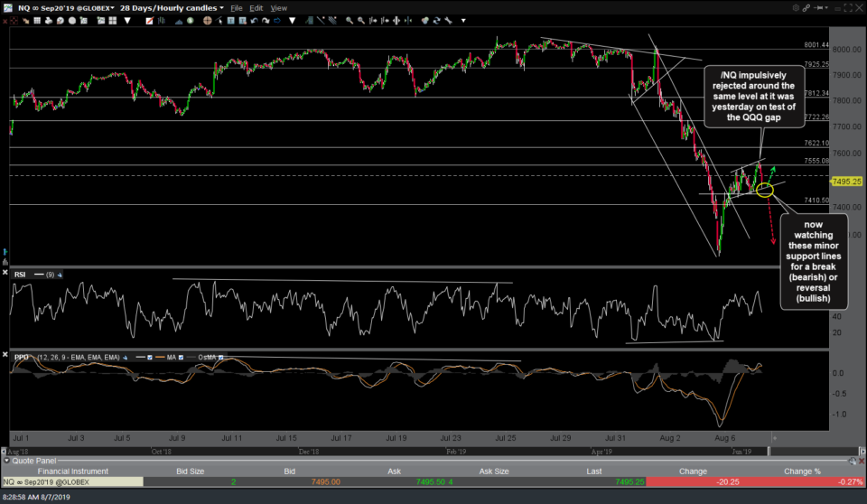This screenshot has height=504, width=867.
Task: Click the yellow 7495.25 price label
Action: (x=847, y=182)
